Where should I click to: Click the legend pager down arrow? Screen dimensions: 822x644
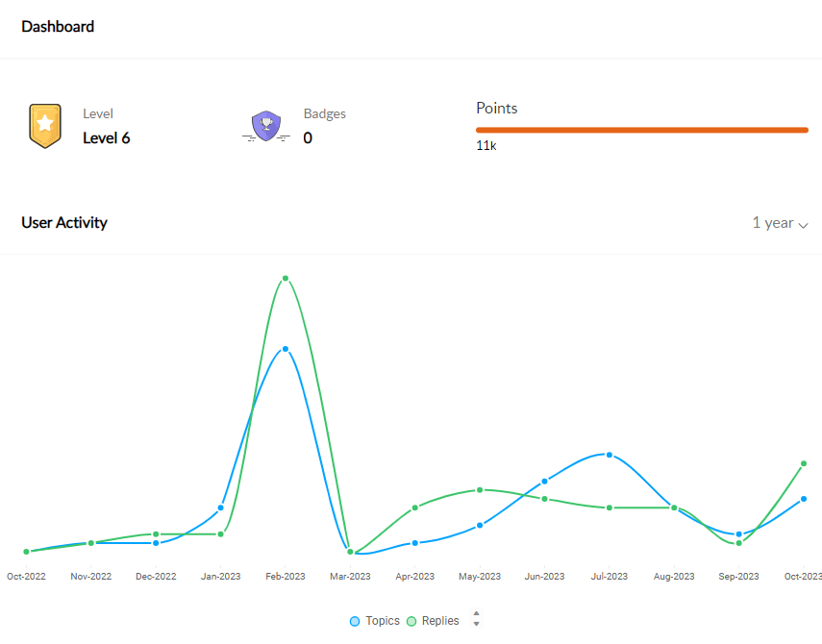pos(476,624)
